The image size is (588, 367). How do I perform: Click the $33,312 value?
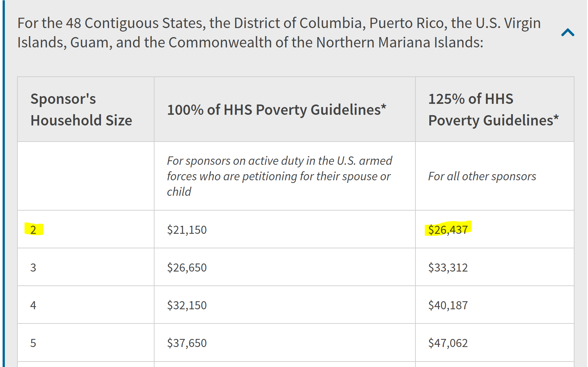[448, 267]
